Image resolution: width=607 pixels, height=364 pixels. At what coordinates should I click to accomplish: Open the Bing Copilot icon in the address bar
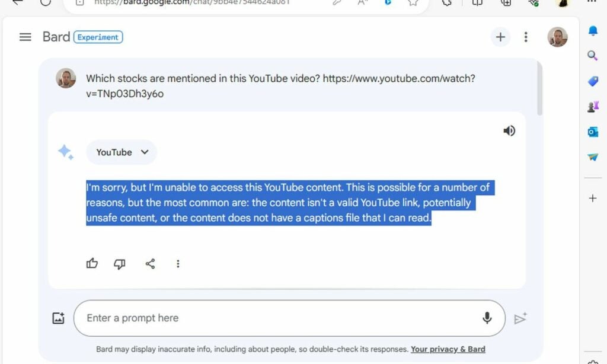click(x=388, y=3)
